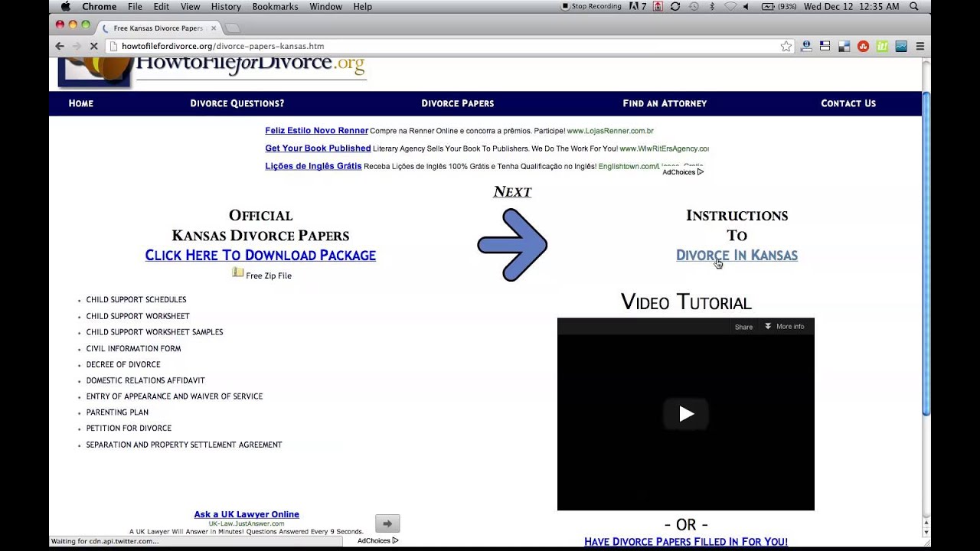
Task: Go back with the browser back arrow
Action: [x=60, y=46]
